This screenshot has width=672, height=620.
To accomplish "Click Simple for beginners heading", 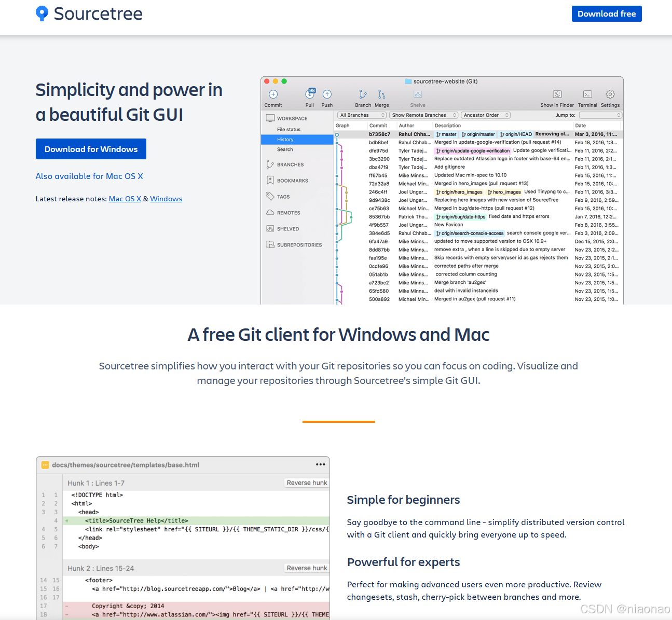I will pos(403,500).
